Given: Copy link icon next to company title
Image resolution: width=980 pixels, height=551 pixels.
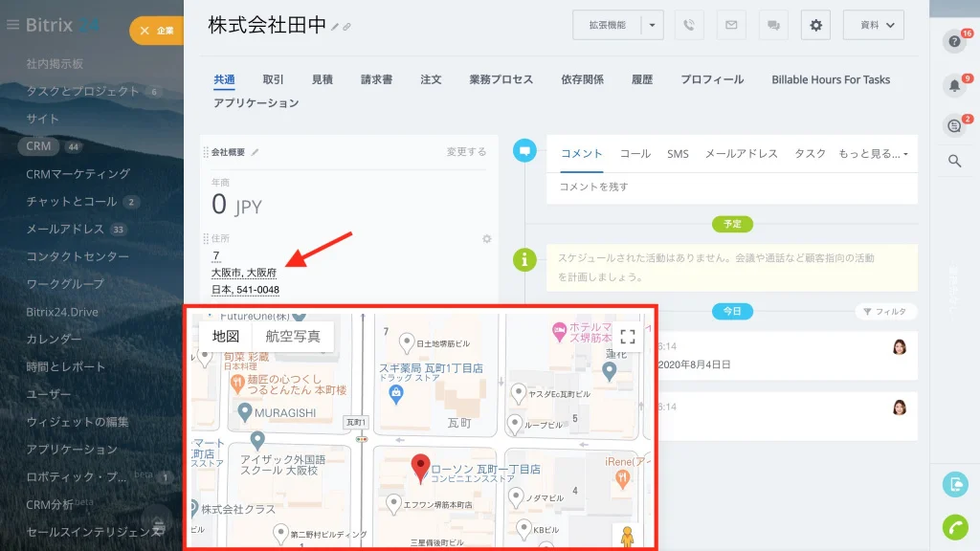Looking at the screenshot, I should click(346, 27).
